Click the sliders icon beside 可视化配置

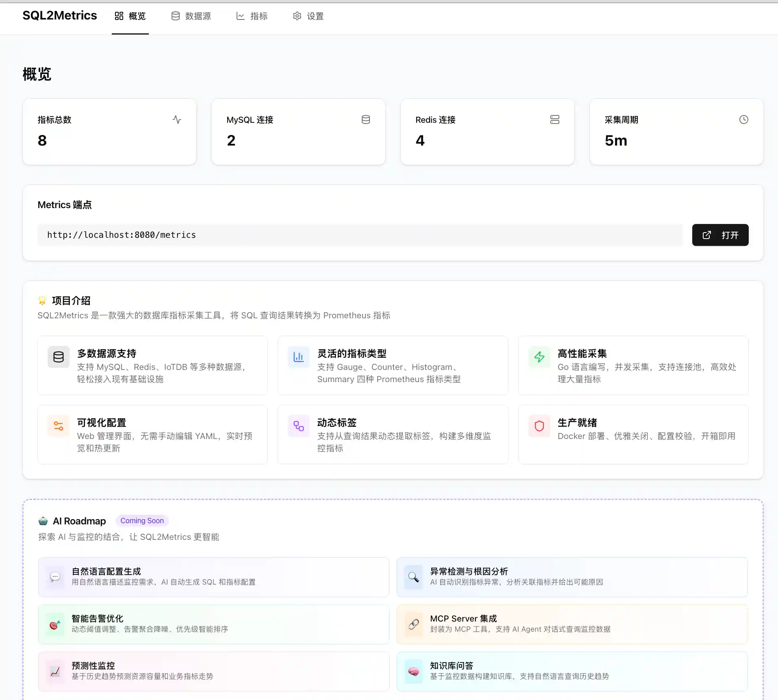(59, 426)
